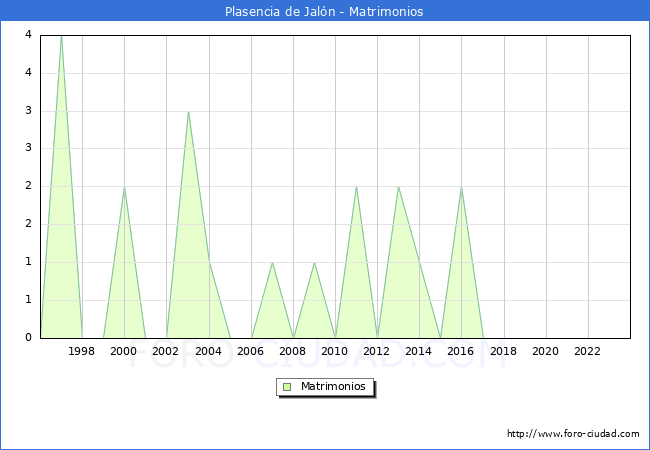Screen dimensions: 650x450
Task: Click the 2016 x-axis label
Action: [x=461, y=351]
